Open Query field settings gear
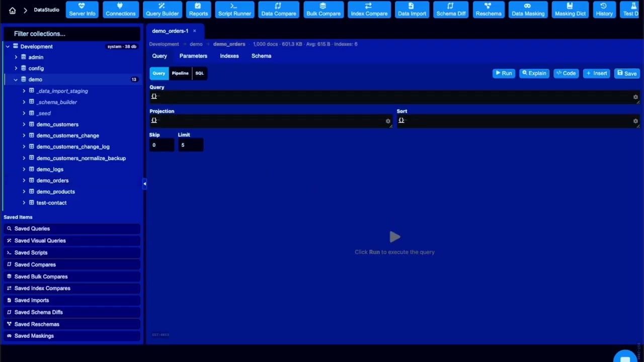The height and width of the screenshot is (362, 644). (x=635, y=97)
